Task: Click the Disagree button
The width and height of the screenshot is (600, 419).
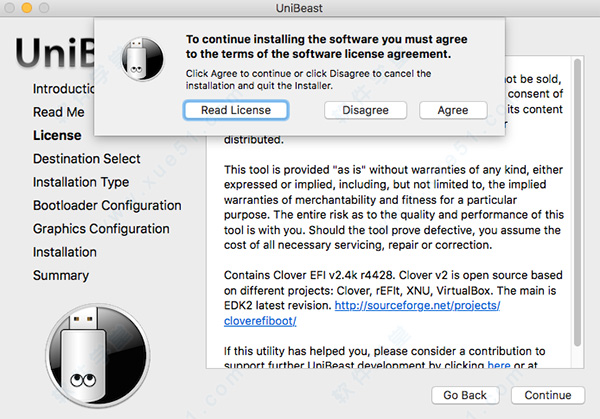Action: [365, 110]
